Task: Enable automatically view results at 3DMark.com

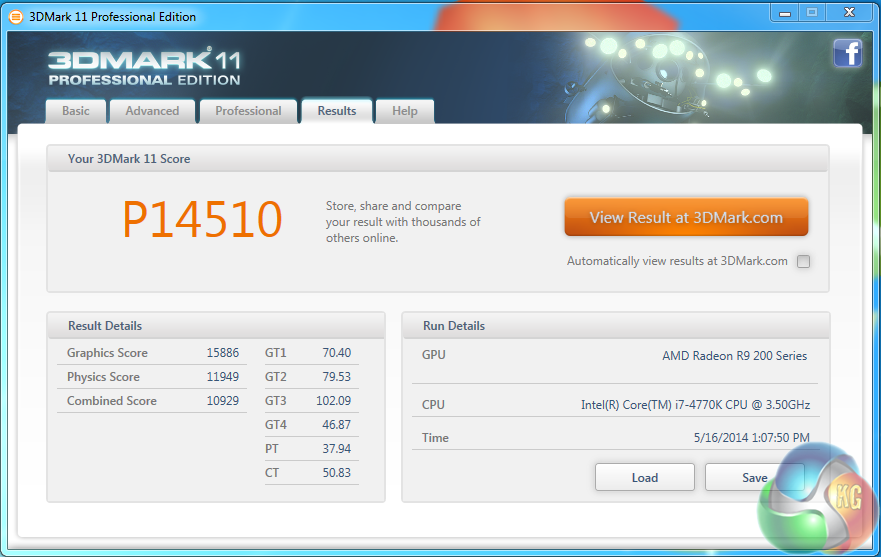Action: click(803, 262)
